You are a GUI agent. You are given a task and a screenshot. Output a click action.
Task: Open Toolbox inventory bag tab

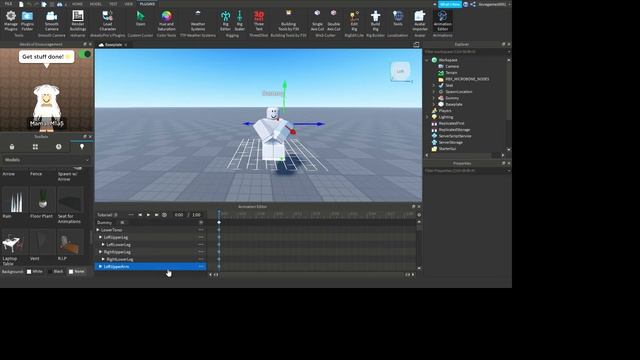tap(12, 147)
